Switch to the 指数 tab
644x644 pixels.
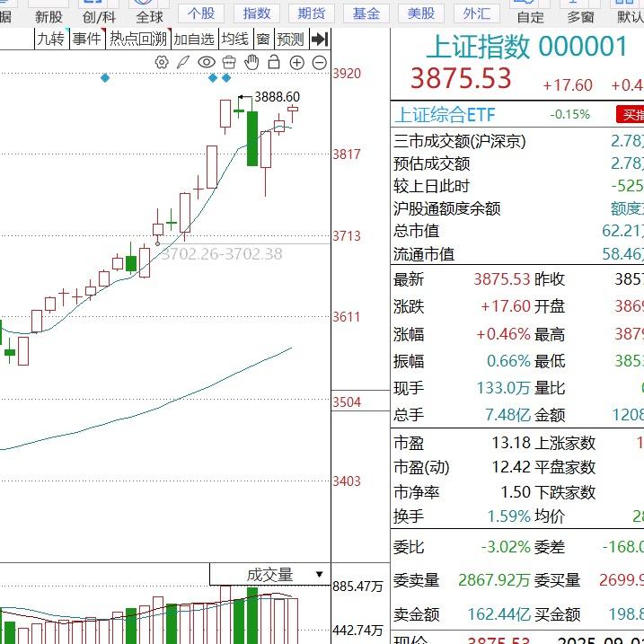(257, 13)
